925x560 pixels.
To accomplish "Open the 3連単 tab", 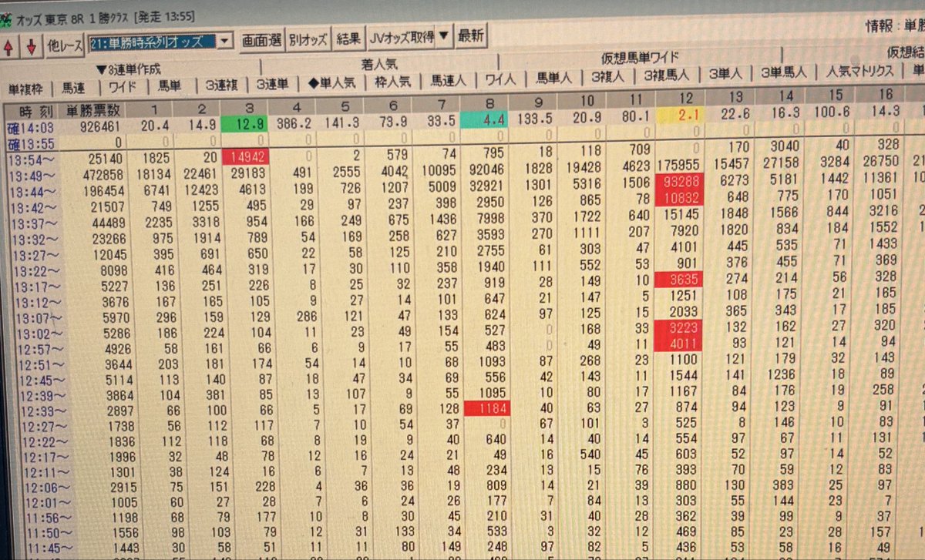I will [x=272, y=84].
